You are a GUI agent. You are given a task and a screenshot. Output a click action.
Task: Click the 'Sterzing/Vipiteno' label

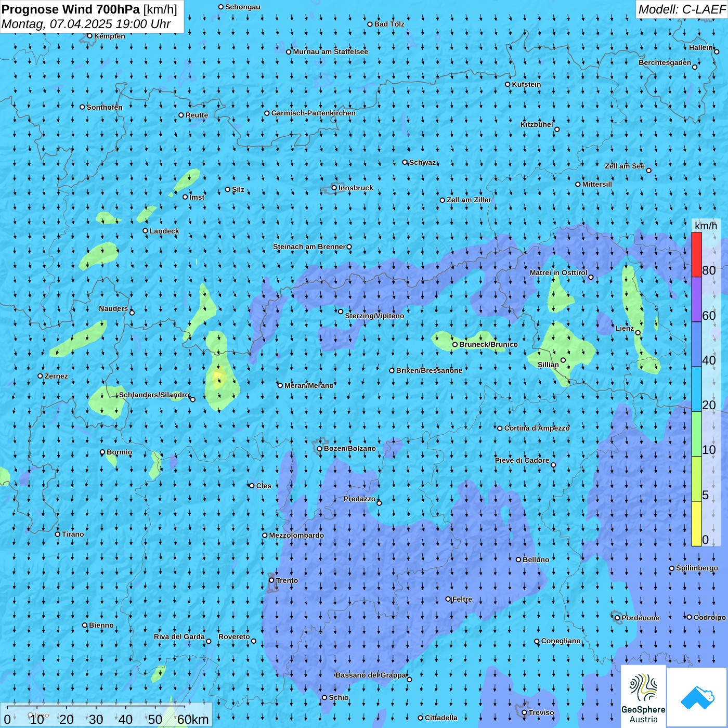[374, 316]
